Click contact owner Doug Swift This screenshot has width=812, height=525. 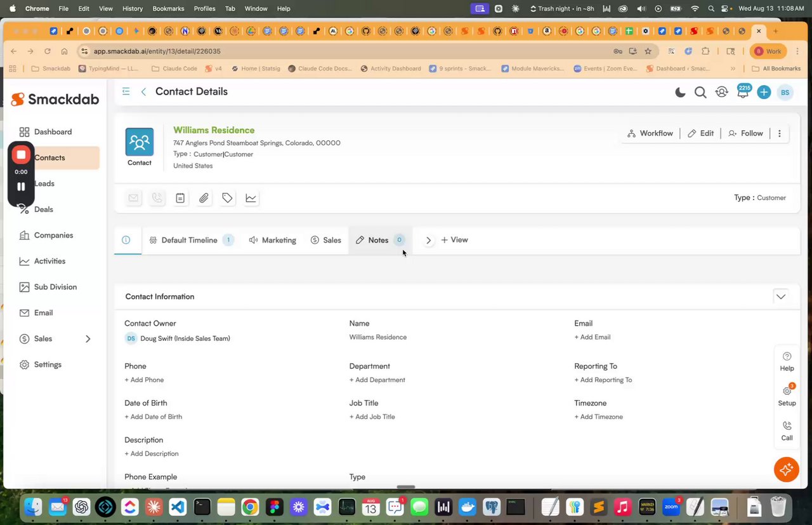tap(185, 338)
